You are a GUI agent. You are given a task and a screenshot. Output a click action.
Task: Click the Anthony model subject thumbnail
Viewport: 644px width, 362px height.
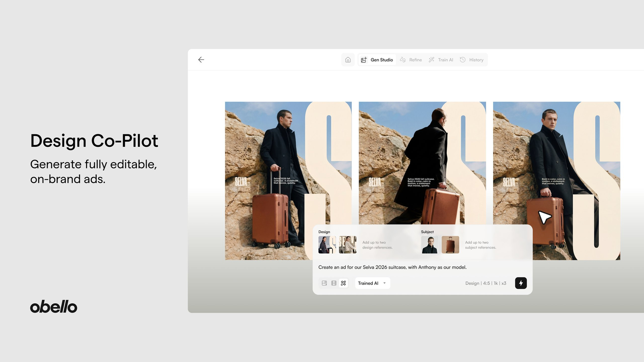pos(429,245)
